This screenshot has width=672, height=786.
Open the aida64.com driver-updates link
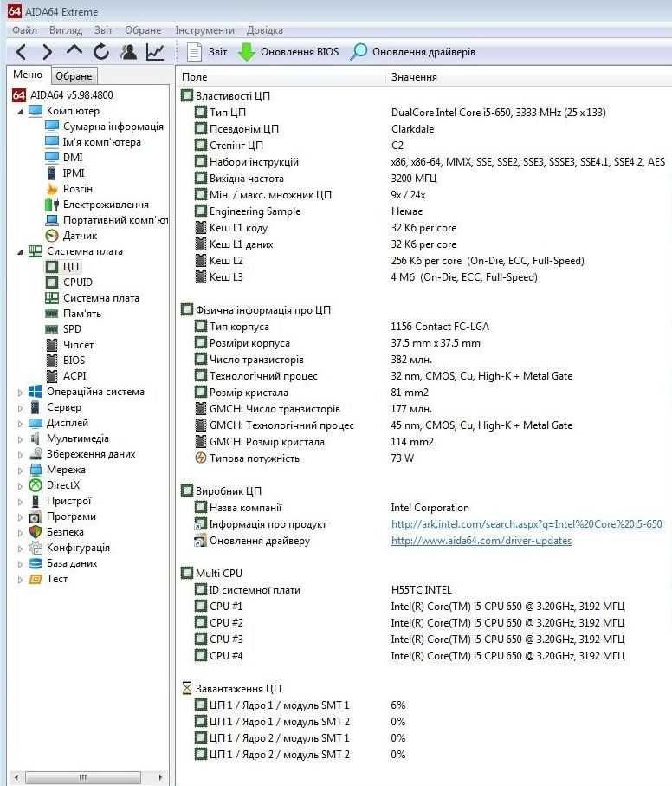pos(481,541)
